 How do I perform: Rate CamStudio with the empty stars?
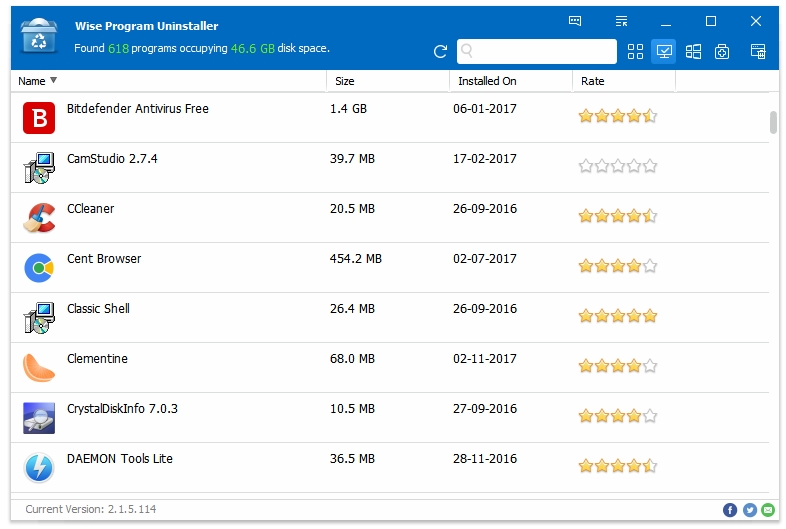(x=618, y=166)
